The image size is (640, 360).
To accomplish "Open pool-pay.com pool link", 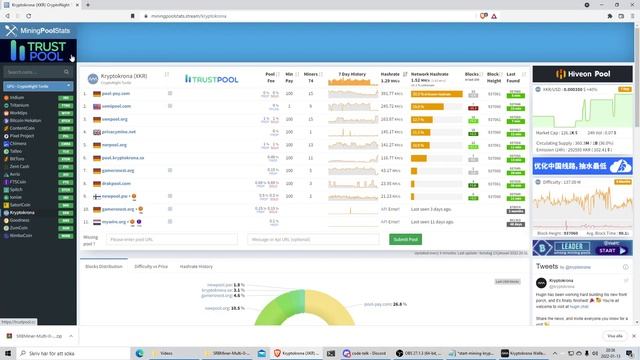I will [x=116, y=93].
